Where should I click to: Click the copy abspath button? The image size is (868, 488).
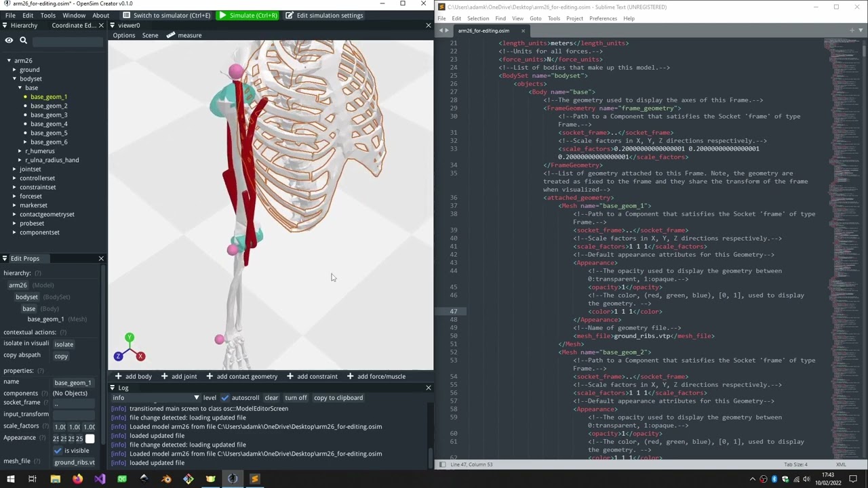point(61,356)
